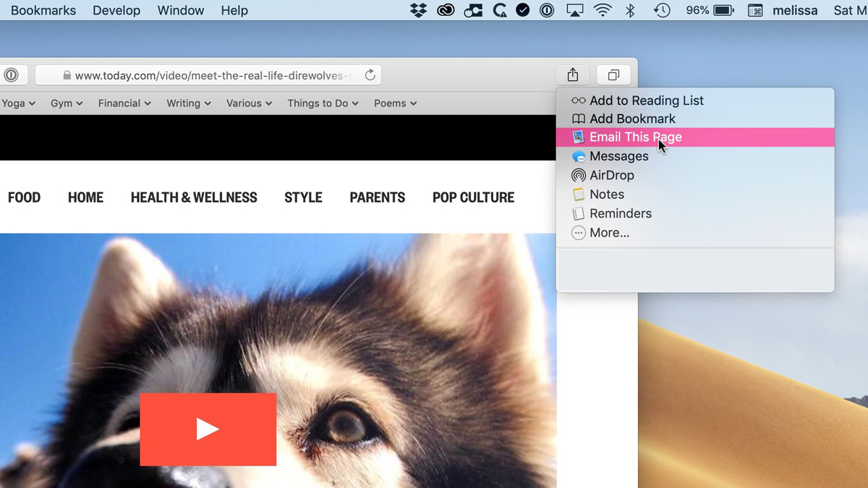Expand the Things to Do bookmarks folder
Screen dimensions: 868x488
pos(323,103)
